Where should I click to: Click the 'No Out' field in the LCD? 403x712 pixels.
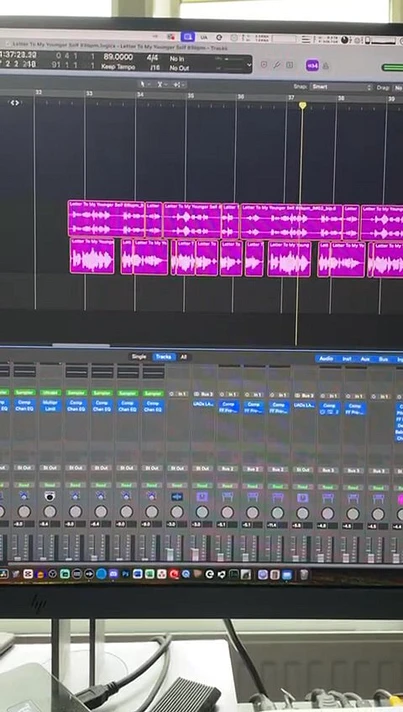tap(179, 68)
